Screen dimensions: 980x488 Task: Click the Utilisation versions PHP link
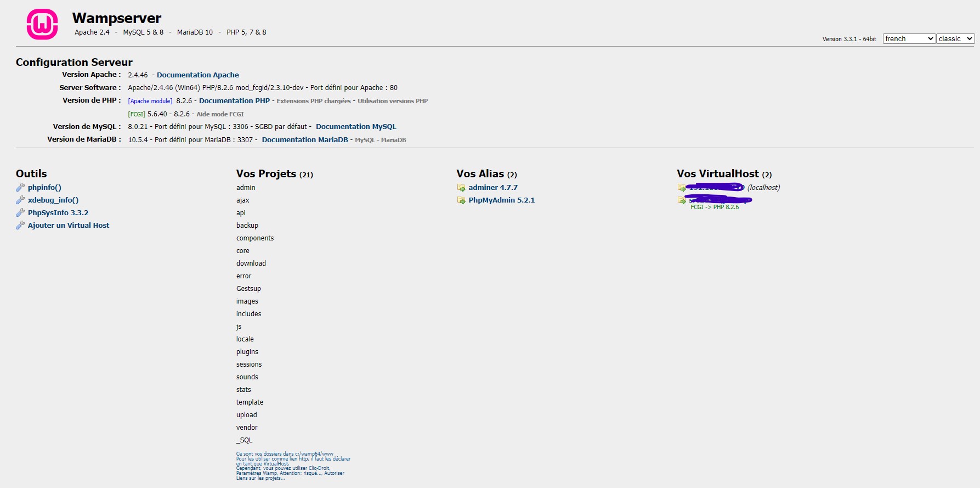[x=393, y=101]
